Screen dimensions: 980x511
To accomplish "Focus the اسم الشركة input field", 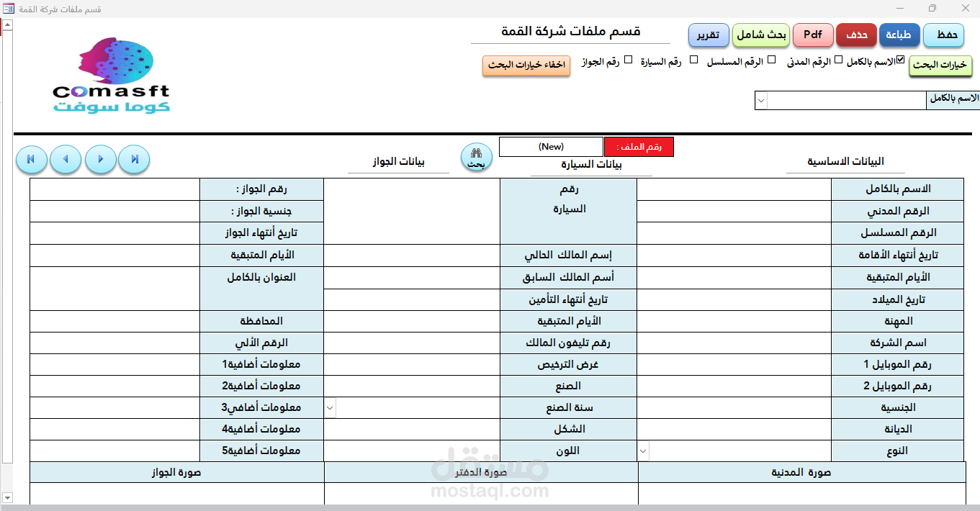I will (x=734, y=343).
